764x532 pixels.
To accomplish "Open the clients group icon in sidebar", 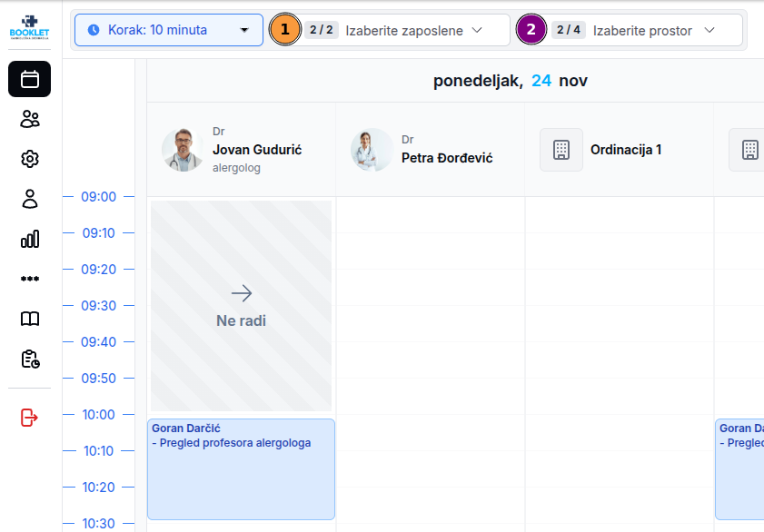I will (x=30, y=119).
